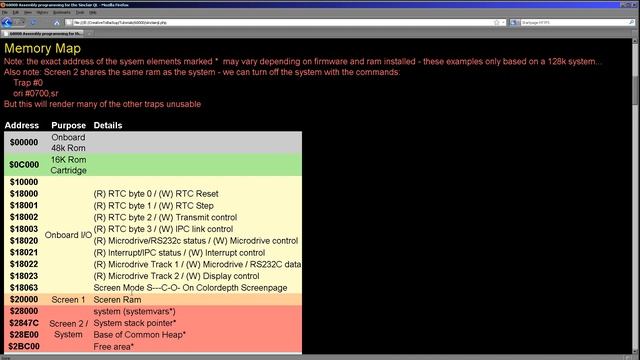Click Microdrive Track 2 / Display control detail

point(176,276)
